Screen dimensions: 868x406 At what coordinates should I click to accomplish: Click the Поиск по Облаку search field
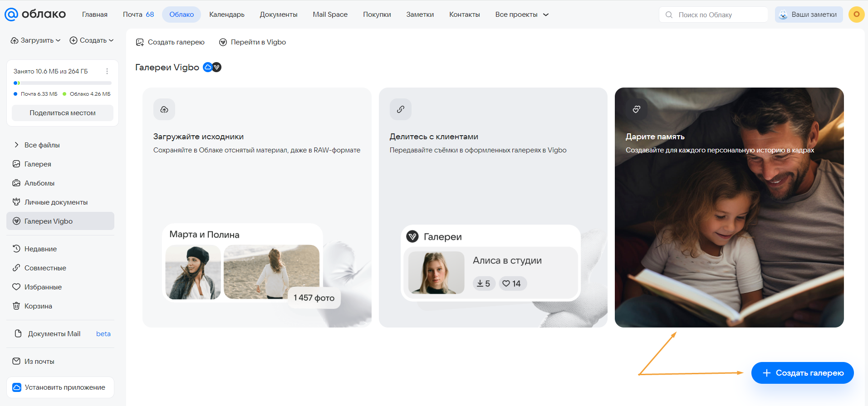[713, 15]
